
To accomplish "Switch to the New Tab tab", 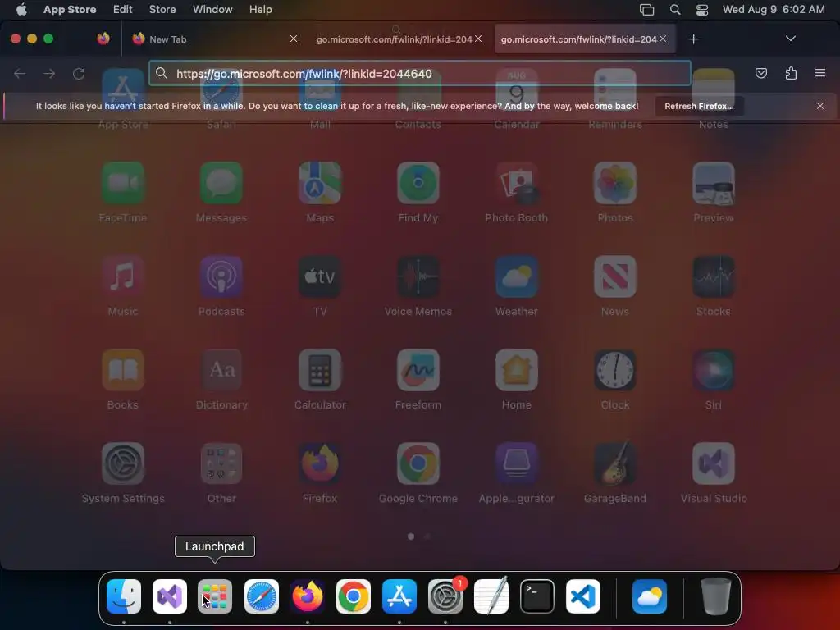I will 214,39.
